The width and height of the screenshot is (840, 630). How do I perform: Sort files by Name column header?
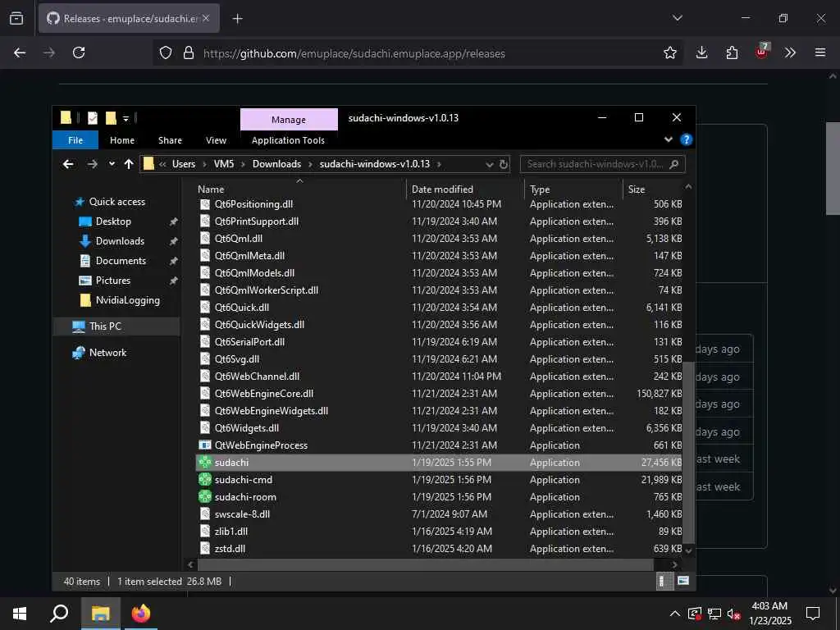[300, 189]
